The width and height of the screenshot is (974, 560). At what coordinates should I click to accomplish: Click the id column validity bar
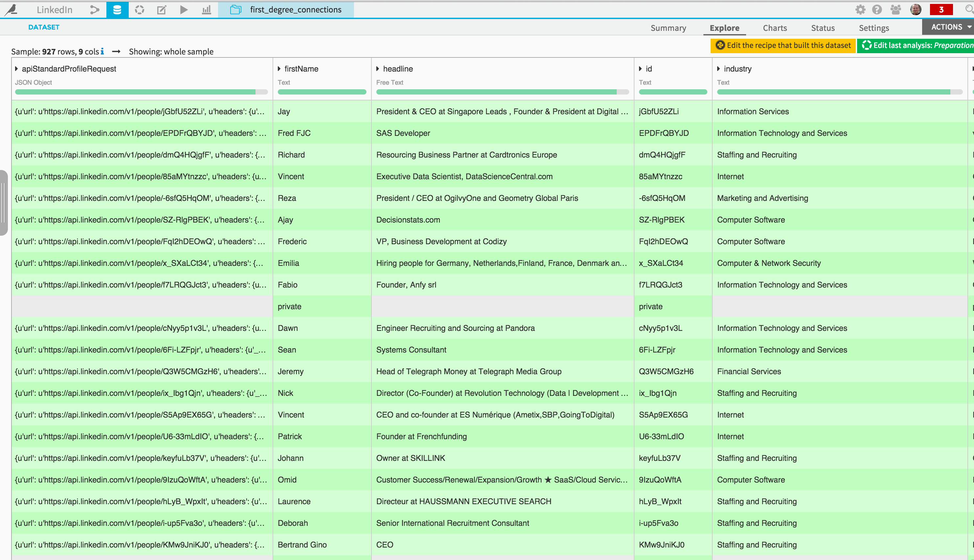tap(673, 92)
